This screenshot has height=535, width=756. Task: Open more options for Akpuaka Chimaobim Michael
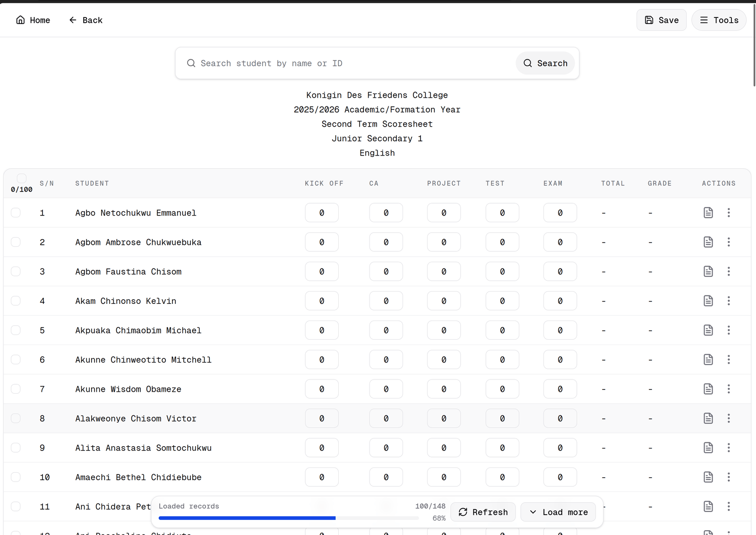coord(729,330)
